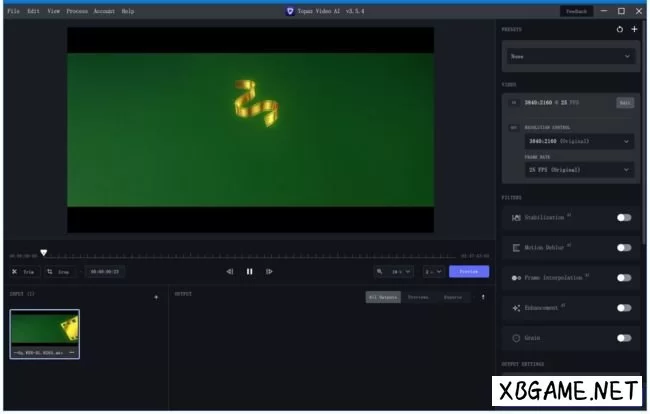Switch on the Grain filter

click(624, 338)
